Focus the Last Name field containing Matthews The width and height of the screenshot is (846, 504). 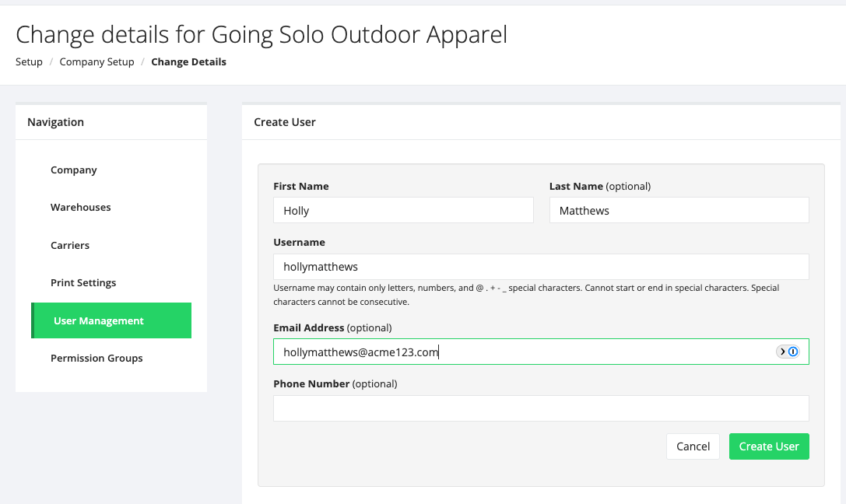point(679,210)
